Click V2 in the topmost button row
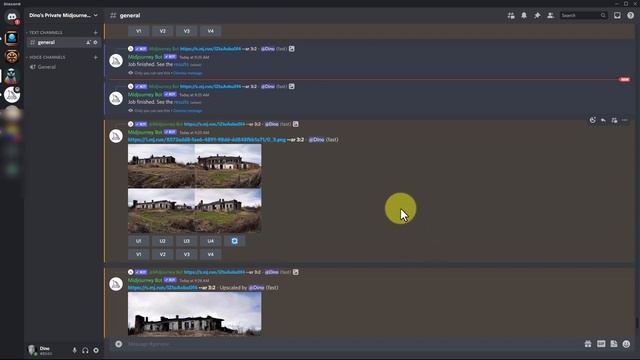 click(162, 31)
